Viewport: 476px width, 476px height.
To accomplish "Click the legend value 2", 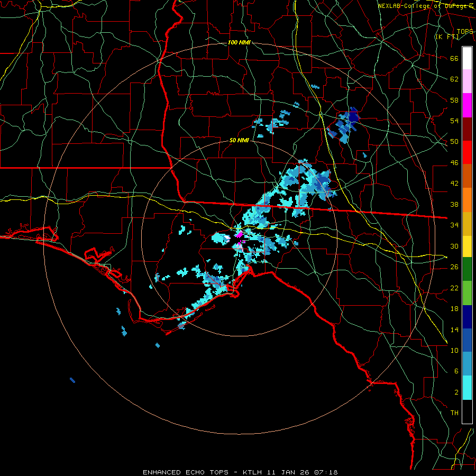I will tap(456, 392).
